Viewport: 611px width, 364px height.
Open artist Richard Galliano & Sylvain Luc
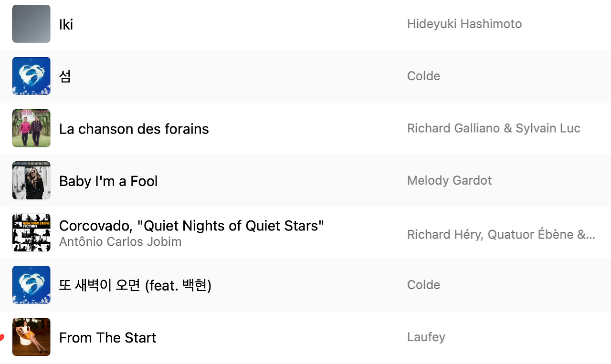click(x=494, y=128)
